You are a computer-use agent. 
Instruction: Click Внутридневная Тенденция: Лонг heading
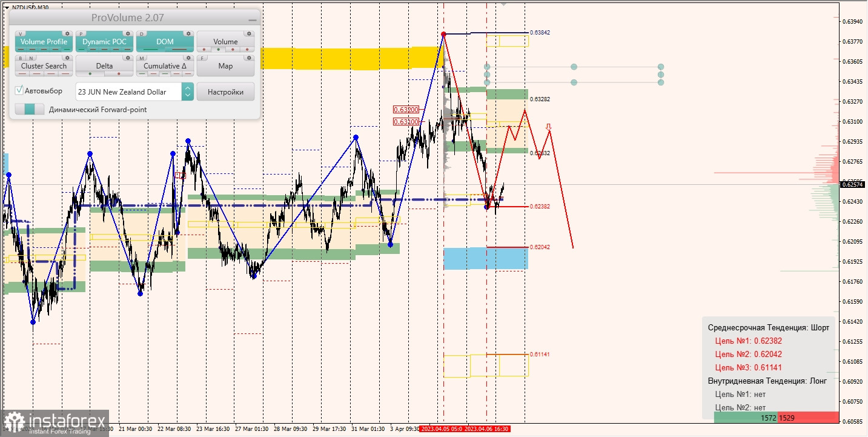[x=767, y=381]
